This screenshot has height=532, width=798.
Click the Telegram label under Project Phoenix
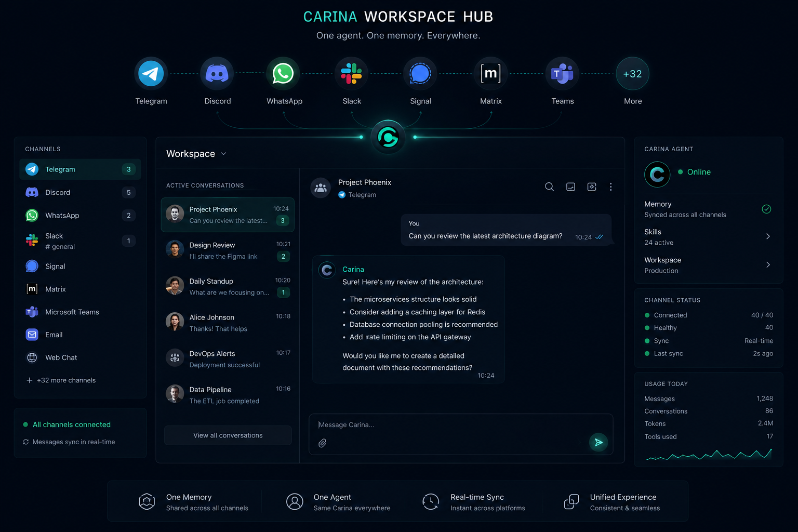(357, 195)
